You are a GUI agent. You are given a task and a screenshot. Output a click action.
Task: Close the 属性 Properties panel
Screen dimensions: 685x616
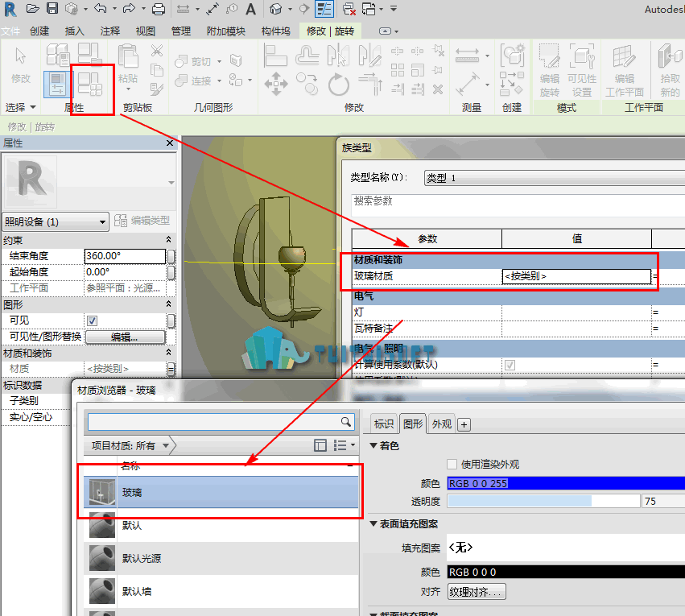point(170,143)
